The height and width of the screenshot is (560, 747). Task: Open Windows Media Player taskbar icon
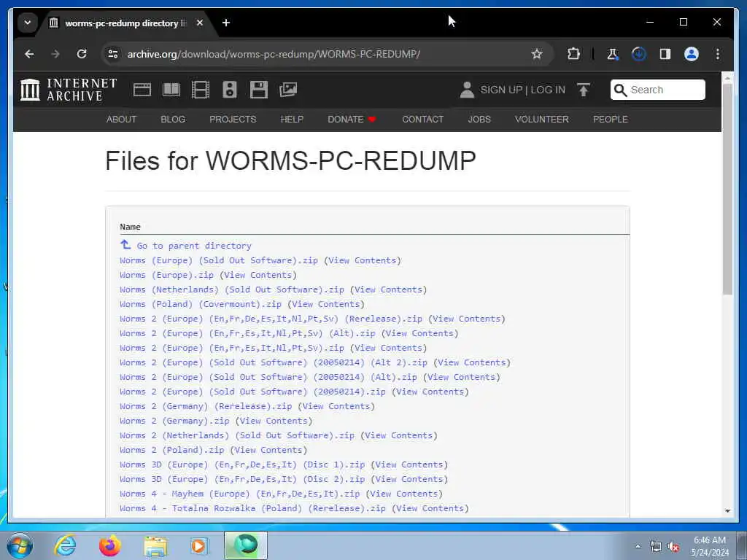click(x=200, y=545)
